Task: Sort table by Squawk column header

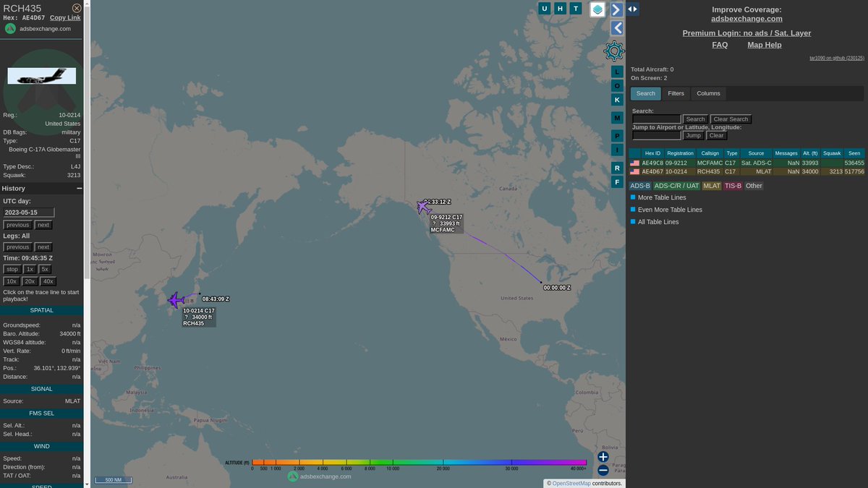Action: 832,153
